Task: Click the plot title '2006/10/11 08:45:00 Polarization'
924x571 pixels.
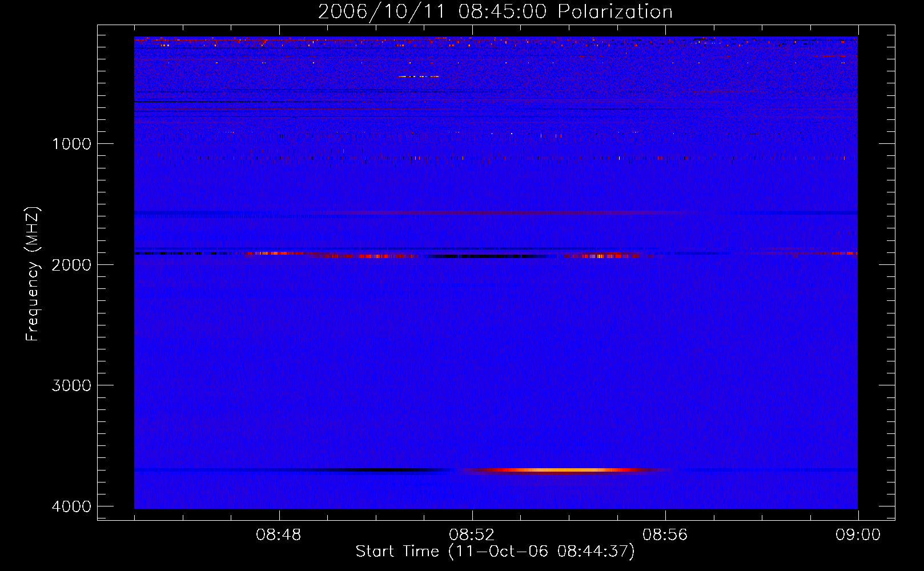Action: 495,12
